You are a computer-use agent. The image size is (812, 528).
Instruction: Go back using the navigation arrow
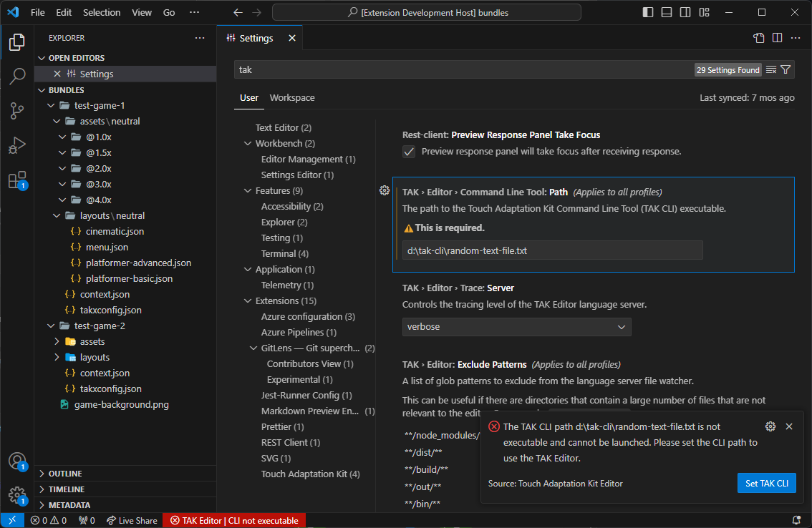pyautogui.click(x=238, y=12)
